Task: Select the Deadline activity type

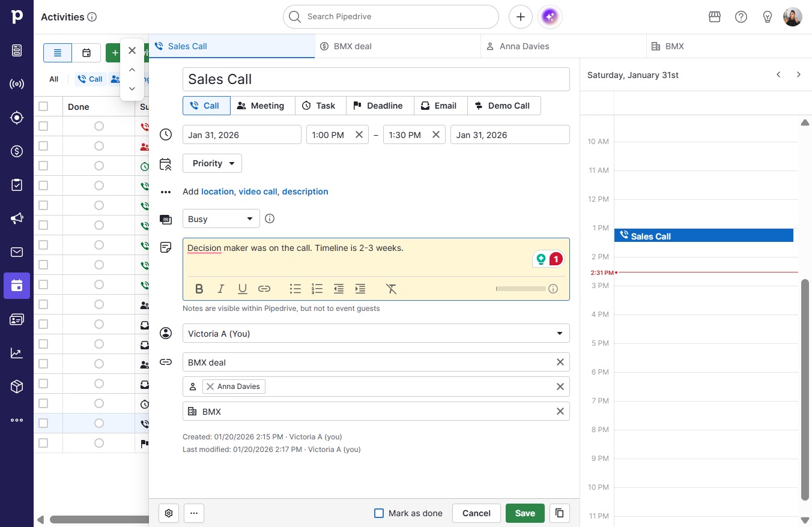Action: click(380, 106)
